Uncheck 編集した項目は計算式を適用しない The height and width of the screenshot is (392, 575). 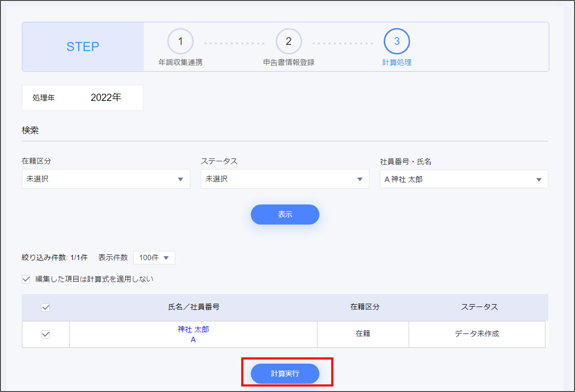26,279
